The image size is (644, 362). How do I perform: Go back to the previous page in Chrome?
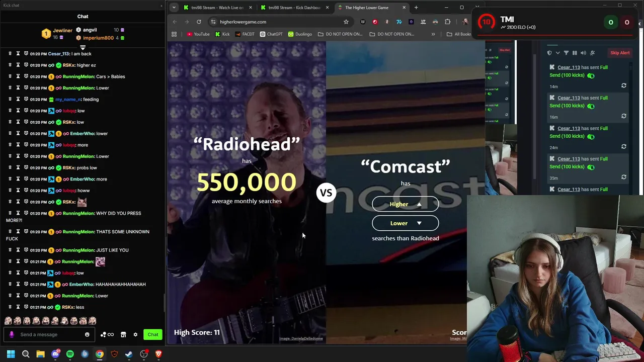pos(175,22)
